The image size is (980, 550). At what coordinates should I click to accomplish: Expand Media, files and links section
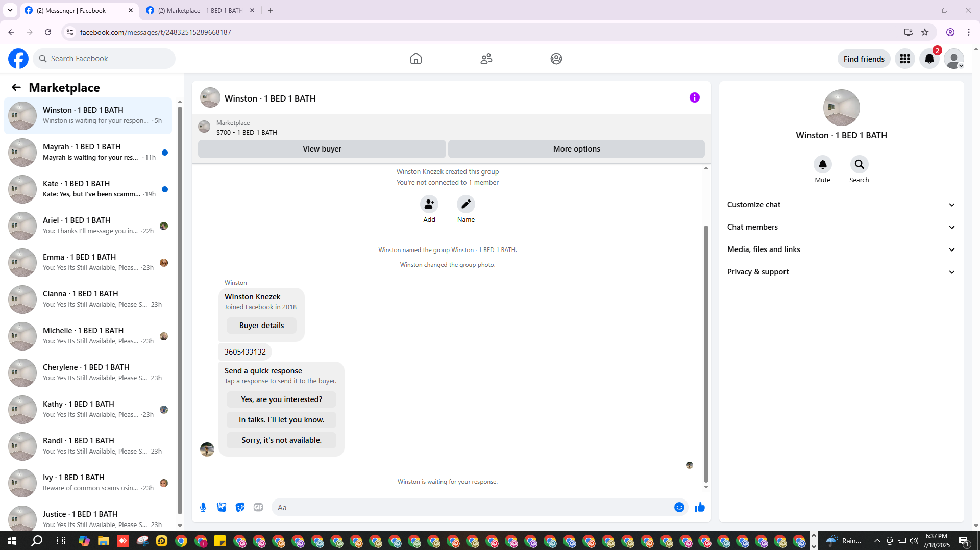841,249
